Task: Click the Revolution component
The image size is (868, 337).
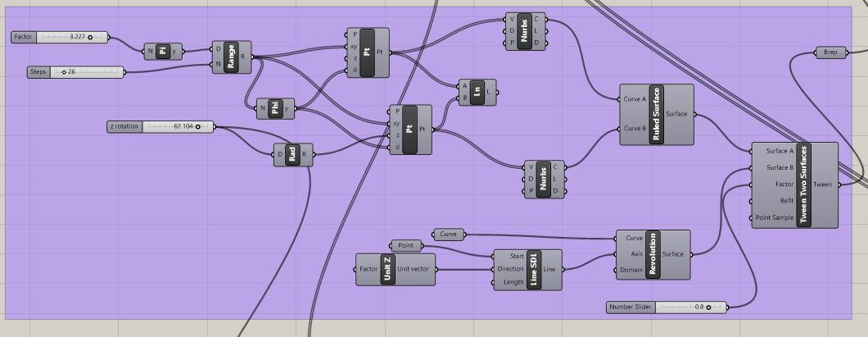Action: 652,254
